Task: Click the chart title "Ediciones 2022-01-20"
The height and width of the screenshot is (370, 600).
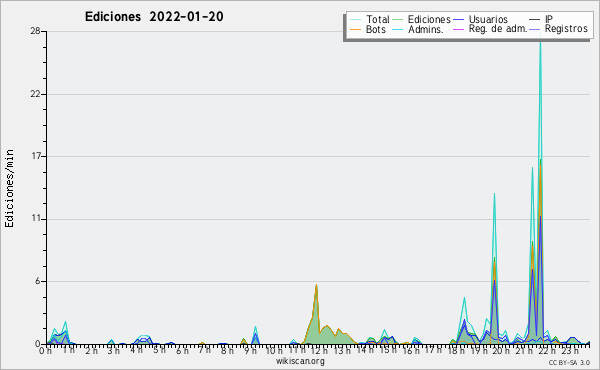Action: coord(154,17)
